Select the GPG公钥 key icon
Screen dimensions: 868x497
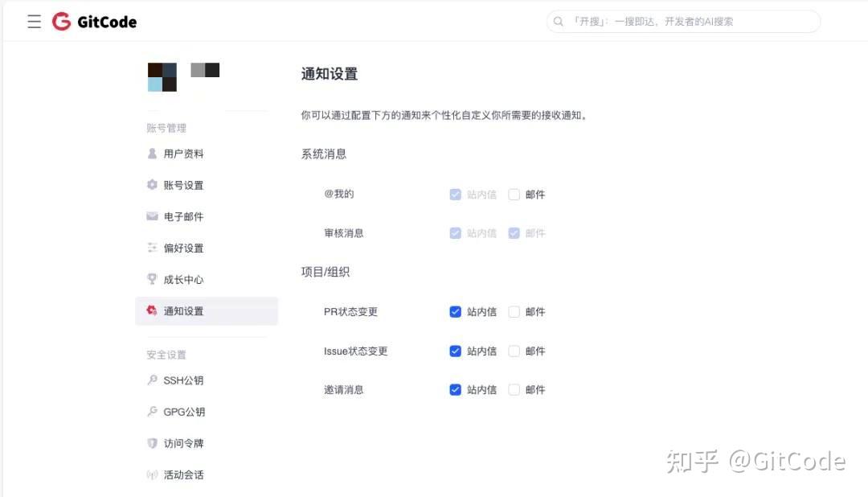point(153,412)
